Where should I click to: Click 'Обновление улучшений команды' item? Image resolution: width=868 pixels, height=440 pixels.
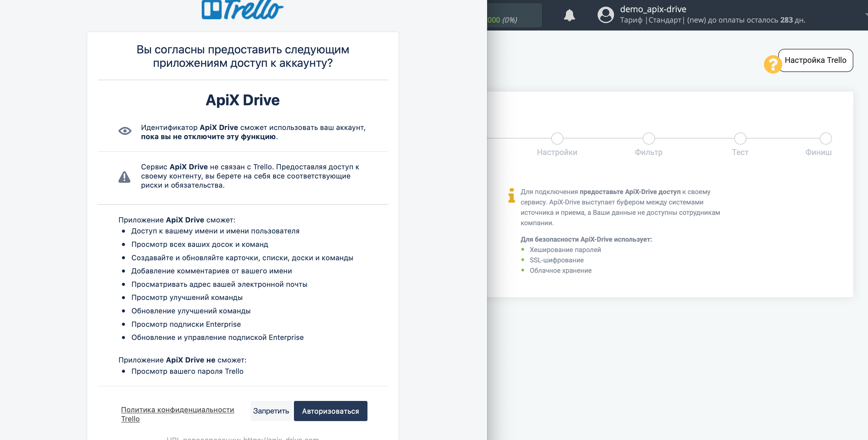point(191,311)
